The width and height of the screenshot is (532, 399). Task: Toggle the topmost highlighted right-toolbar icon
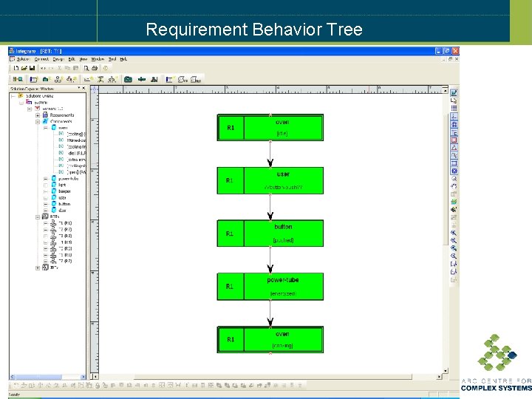[x=454, y=92]
